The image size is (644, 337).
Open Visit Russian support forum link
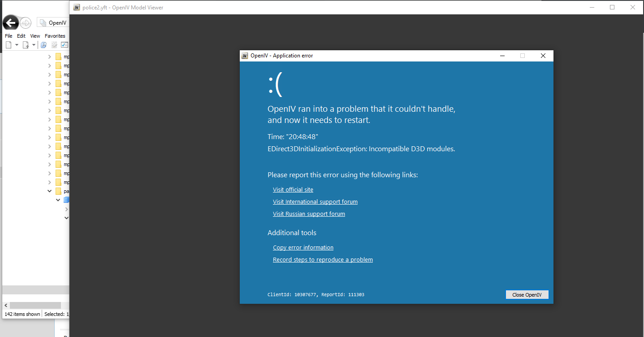309,214
